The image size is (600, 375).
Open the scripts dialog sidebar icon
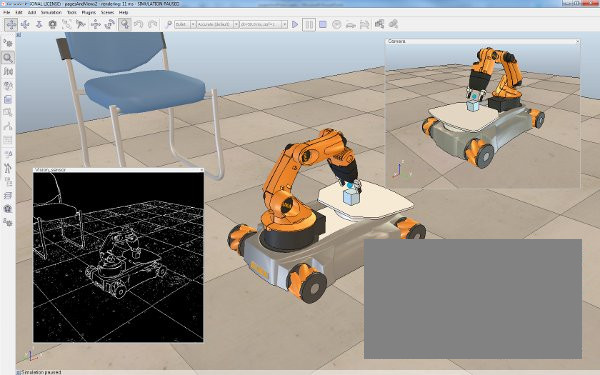coord(8,99)
